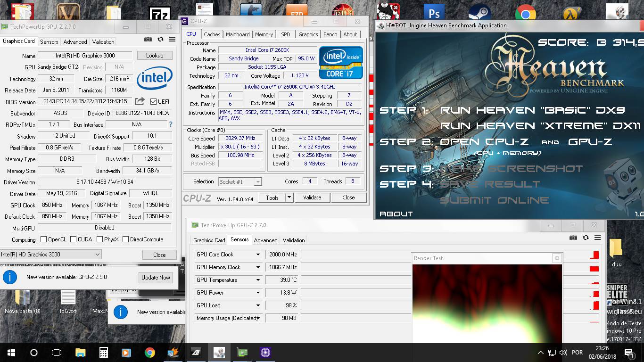Viewport: 644px width, 362px height.
Task: Open Intel(R) HD Graphics 3000 GPU selector dropdown
Action: pyautogui.click(x=50, y=254)
